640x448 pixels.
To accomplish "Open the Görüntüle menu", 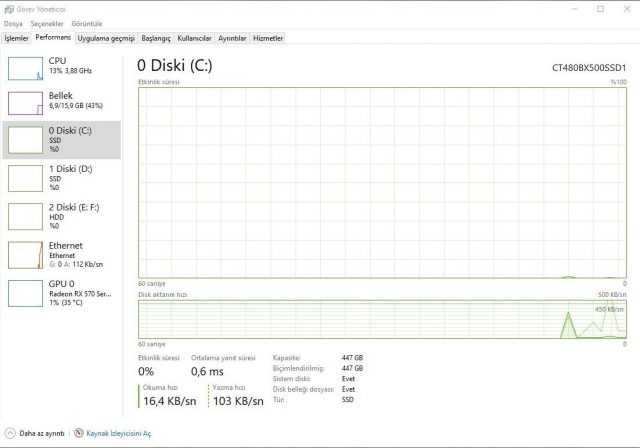I will coord(87,24).
